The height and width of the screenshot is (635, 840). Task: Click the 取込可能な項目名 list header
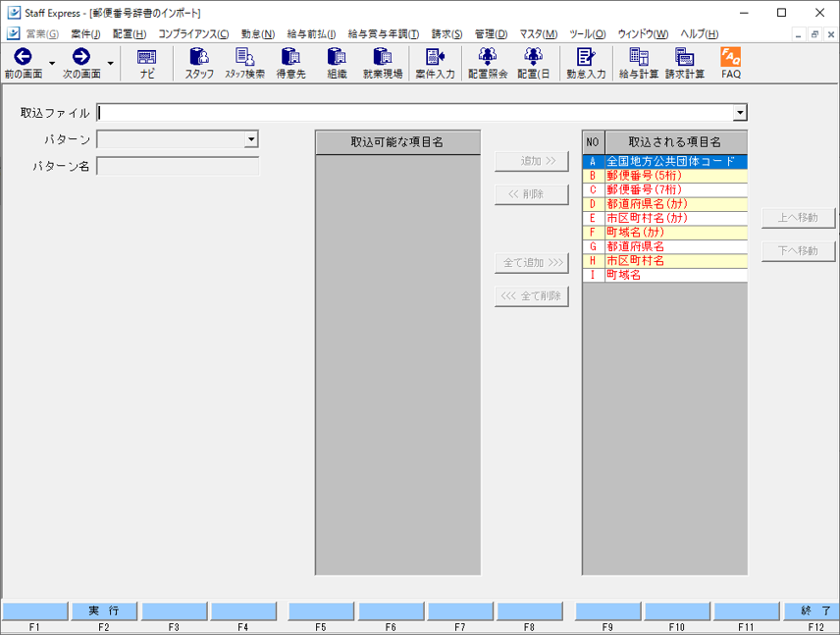(x=397, y=142)
